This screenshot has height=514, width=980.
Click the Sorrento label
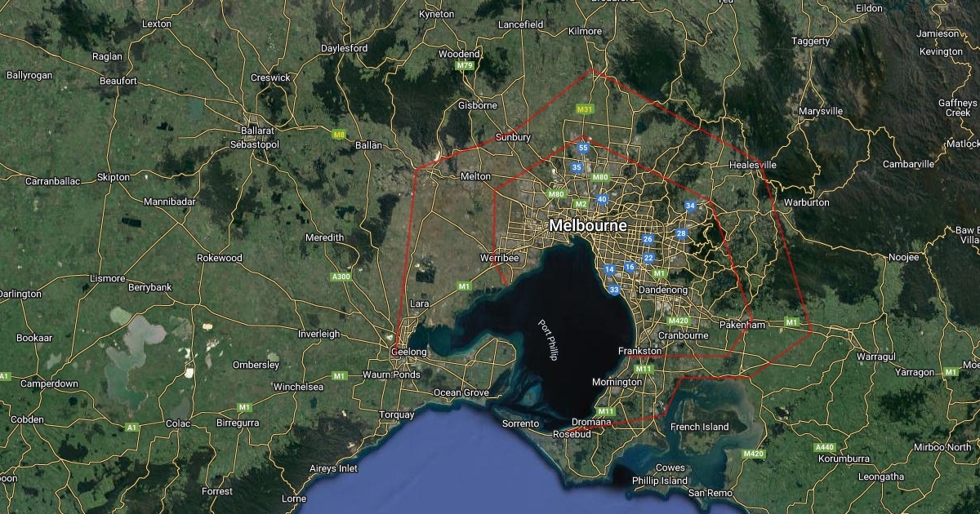point(520,423)
